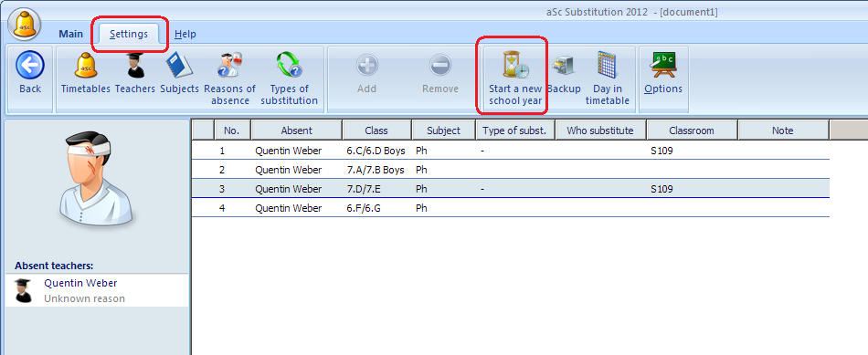Image resolution: width=868 pixels, height=355 pixels.
Task: Click row number 2 cell
Action: (x=222, y=170)
